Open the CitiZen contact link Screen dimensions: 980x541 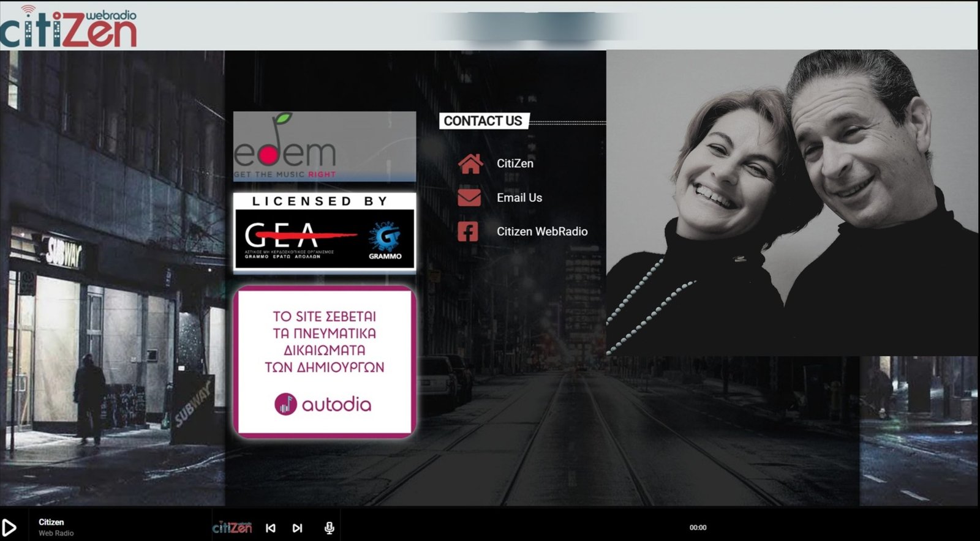click(514, 163)
